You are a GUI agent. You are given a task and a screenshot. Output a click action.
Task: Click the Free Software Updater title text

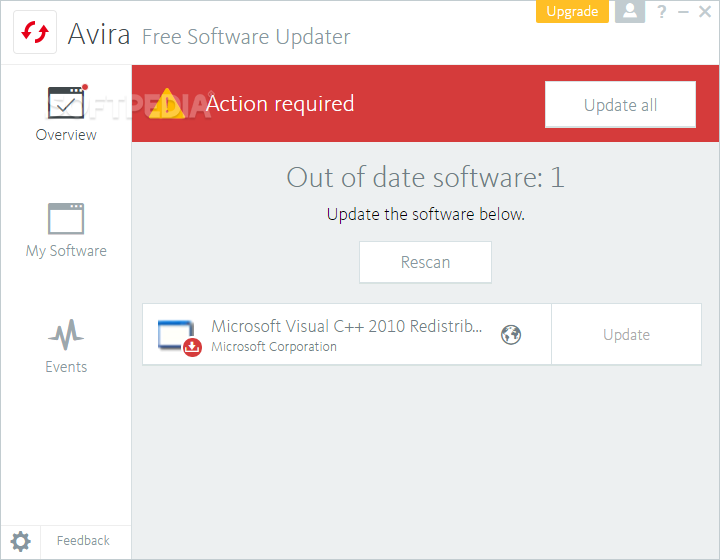tap(246, 37)
